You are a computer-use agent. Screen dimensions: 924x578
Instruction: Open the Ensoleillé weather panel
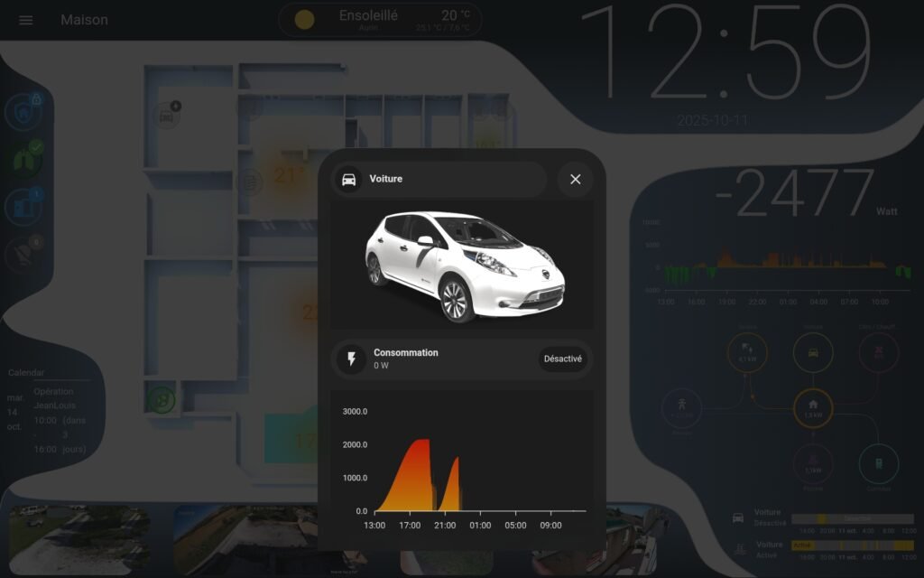(379, 18)
